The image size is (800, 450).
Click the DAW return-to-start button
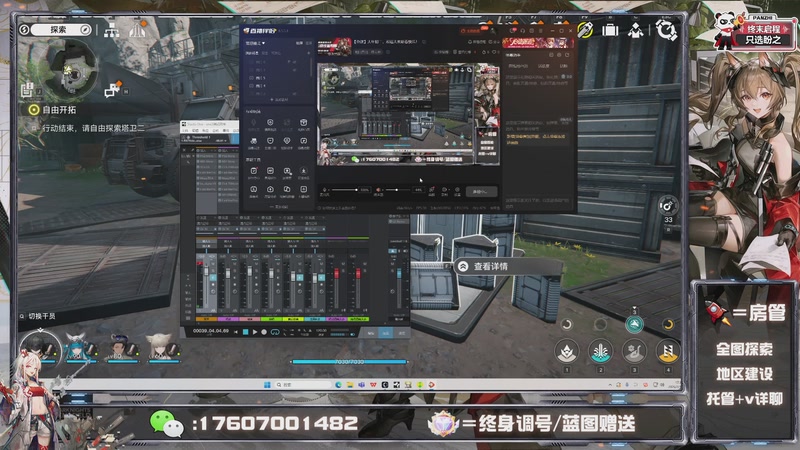click(236, 332)
